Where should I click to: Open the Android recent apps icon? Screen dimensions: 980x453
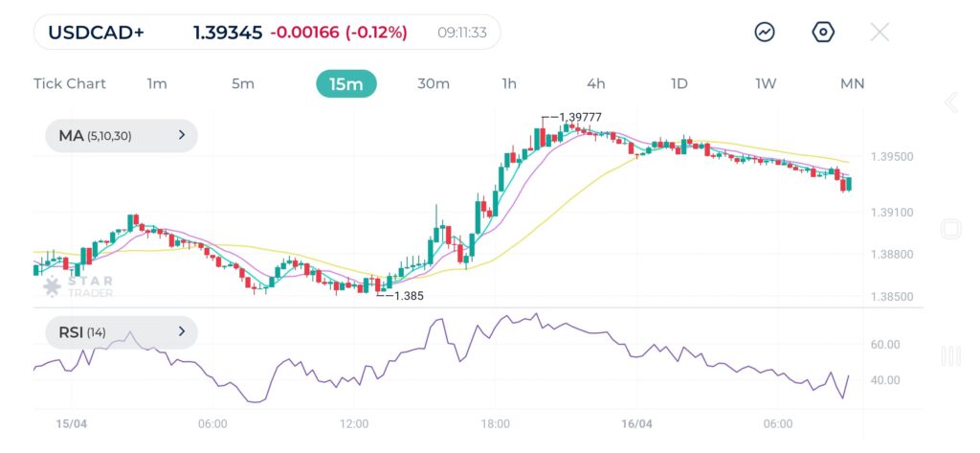[x=950, y=356]
